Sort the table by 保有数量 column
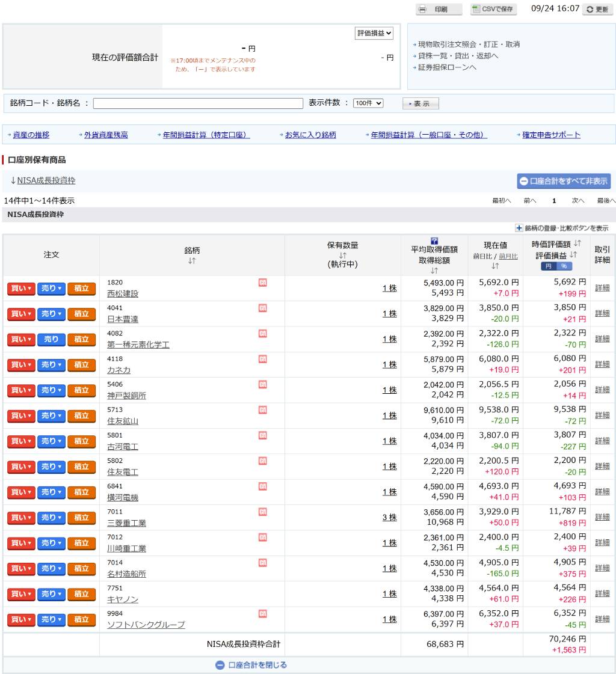Image resolution: width=616 pixels, height=674 pixels. [342, 256]
